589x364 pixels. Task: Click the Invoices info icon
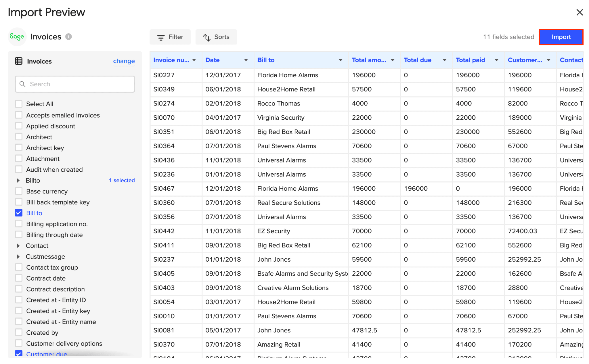[68, 37]
